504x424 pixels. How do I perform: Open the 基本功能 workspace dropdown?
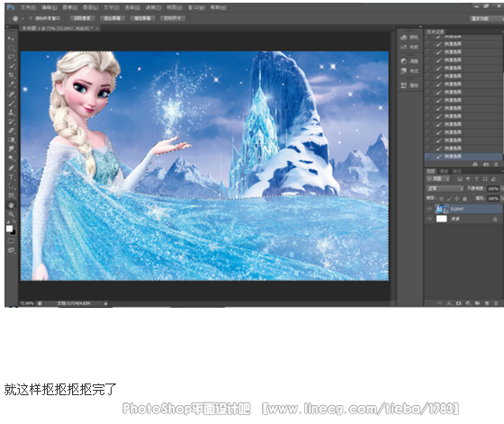pyautogui.click(x=487, y=19)
